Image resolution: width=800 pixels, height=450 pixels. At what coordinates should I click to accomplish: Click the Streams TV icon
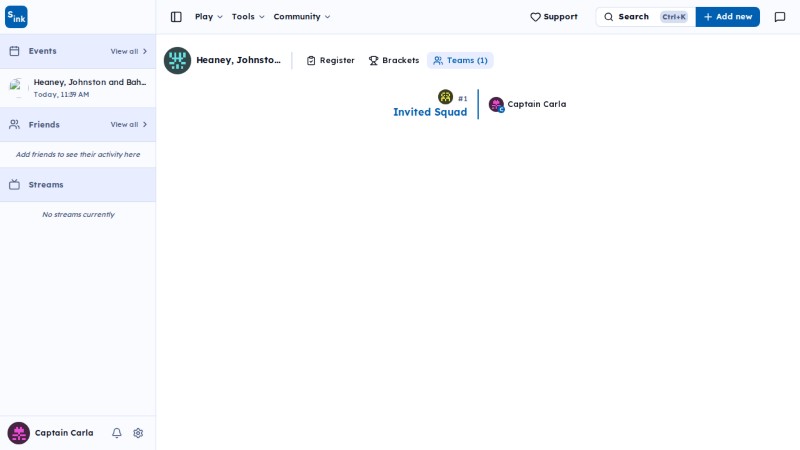pyautogui.click(x=14, y=185)
